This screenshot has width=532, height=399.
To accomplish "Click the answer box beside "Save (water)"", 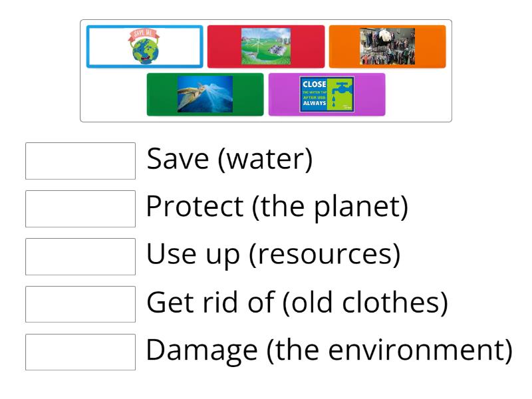I will (80, 160).
